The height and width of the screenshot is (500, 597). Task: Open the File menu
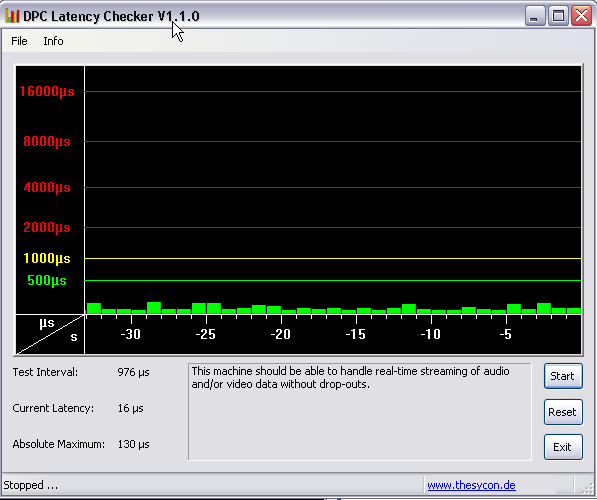click(19, 41)
